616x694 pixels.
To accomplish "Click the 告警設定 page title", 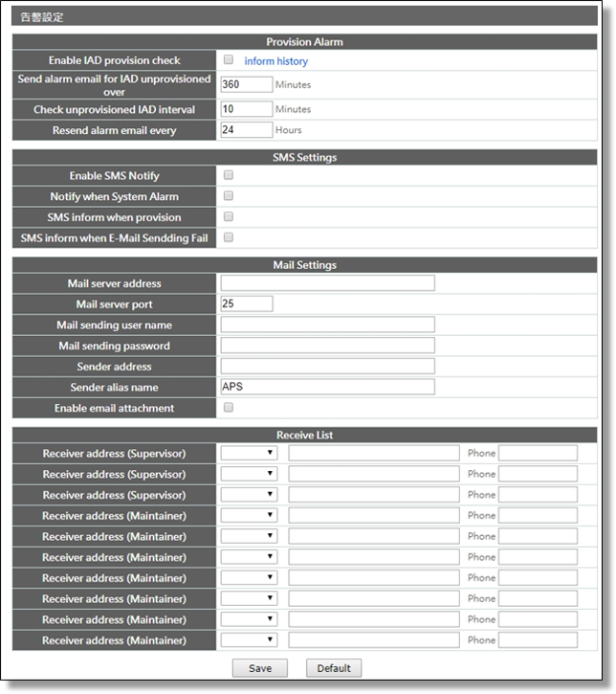I will pos(42,17).
